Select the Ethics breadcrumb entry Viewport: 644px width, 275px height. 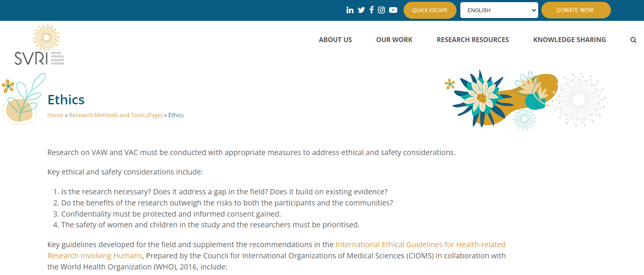coord(176,115)
